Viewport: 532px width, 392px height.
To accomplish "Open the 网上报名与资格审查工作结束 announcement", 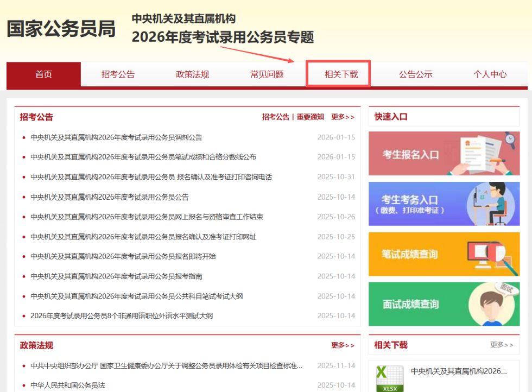I will point(147,217).
